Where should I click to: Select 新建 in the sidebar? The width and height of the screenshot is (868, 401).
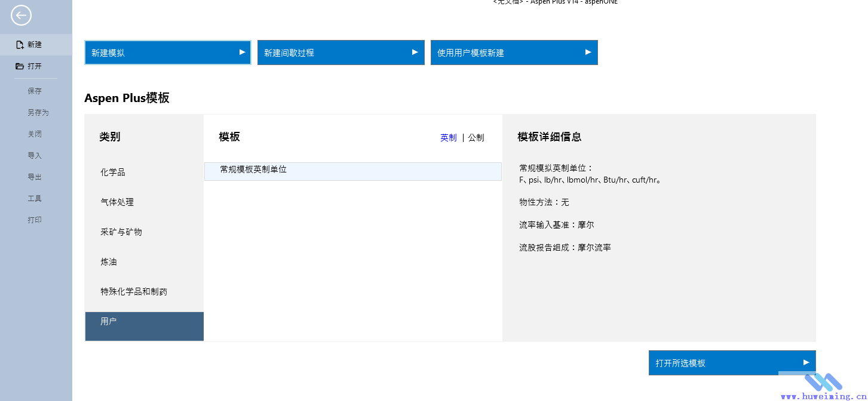click(36, 45)
